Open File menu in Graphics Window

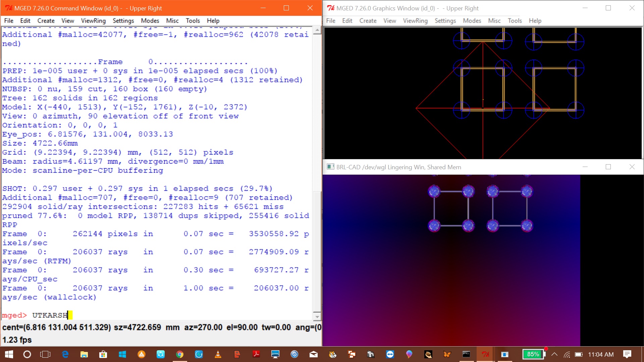tap(331, 21)
